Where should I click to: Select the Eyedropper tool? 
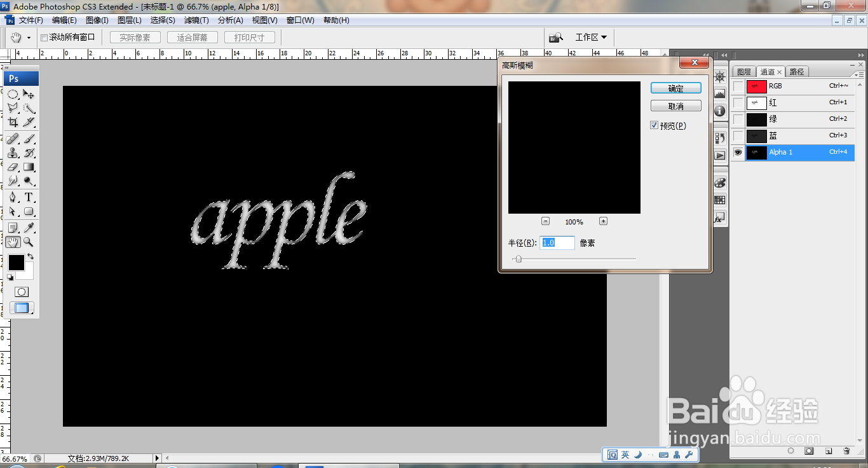click(29, 228)
